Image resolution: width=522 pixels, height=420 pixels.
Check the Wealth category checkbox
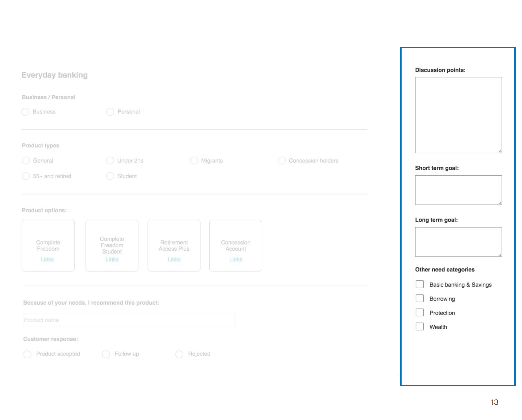(420, 327)
